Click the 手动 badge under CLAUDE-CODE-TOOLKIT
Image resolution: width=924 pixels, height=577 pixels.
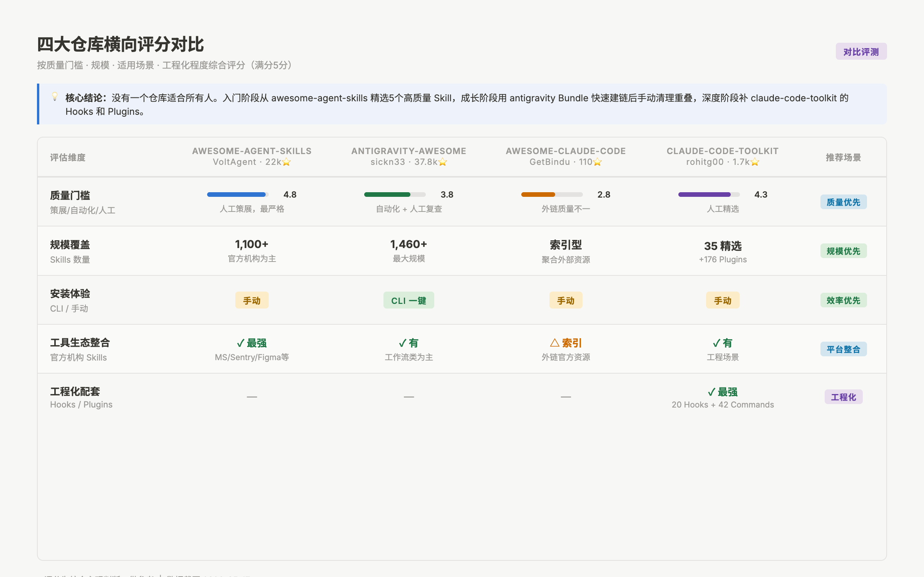coord(723,300)
